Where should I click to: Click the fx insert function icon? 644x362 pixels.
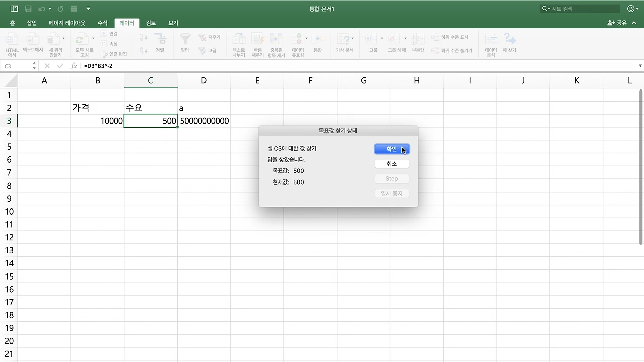click(74, 66)
